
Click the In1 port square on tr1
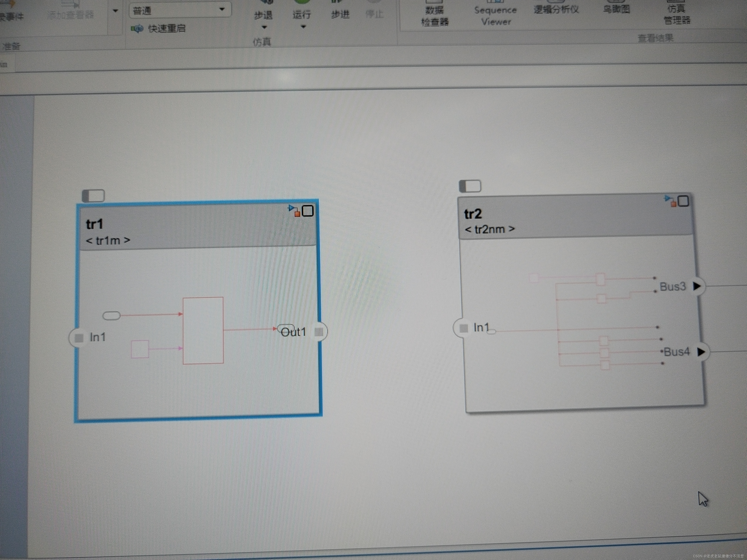[79, 337]
